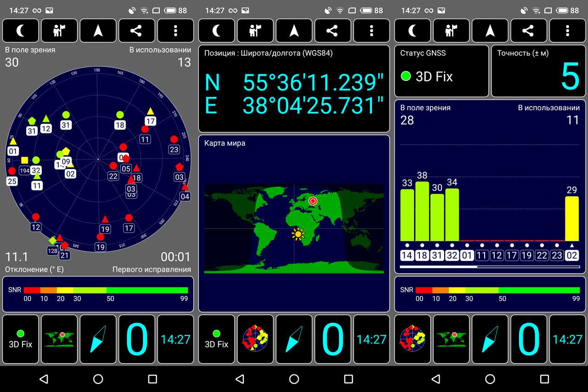Open 3D Fix tile at bottom of coordinates screen

217,339
